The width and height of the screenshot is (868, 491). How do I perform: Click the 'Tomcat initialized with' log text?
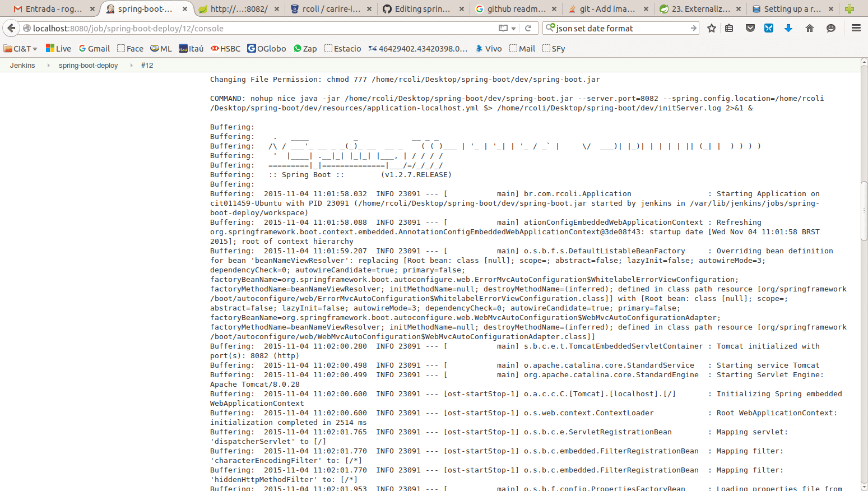[768, 346]
